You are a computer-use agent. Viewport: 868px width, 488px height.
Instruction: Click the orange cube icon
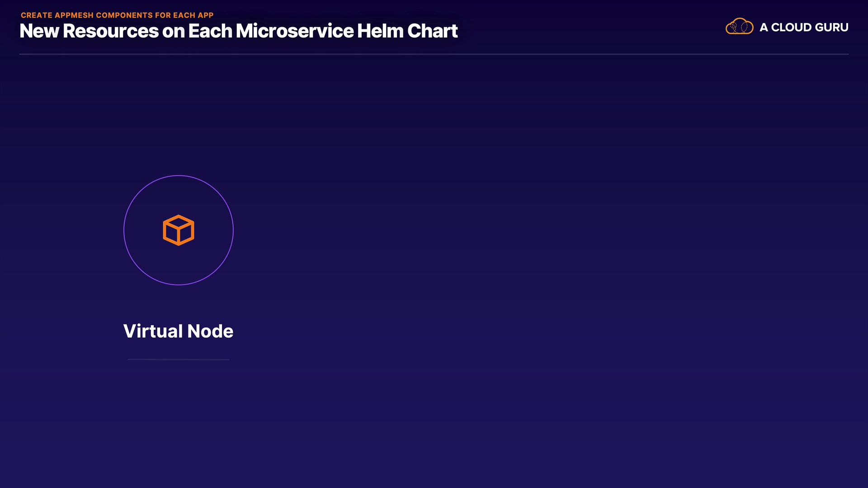pyautogui.click(x=179, y=230)
